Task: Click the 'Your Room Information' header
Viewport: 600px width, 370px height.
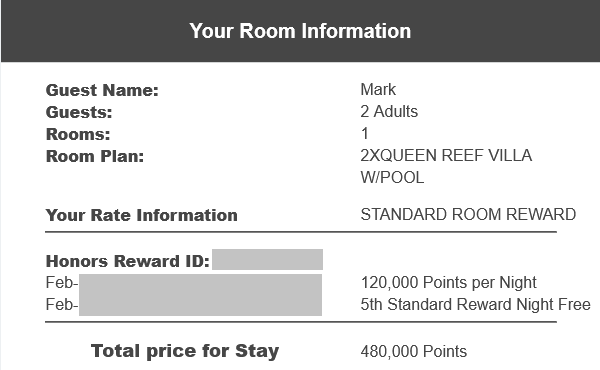Action: 300,31
